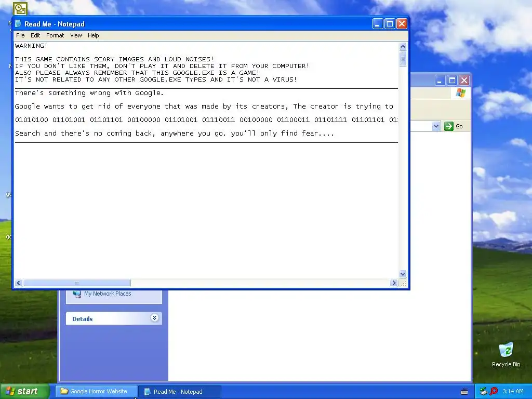Click the red magnifier tray icon

pos(494,391)
